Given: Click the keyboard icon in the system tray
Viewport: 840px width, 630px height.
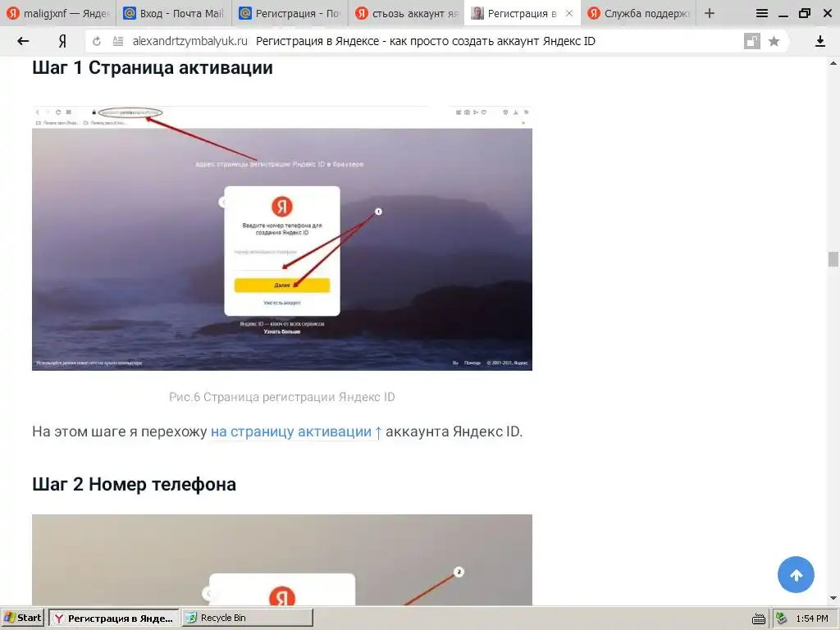Looking at the screenshot, I should click(x=758, y=619).
